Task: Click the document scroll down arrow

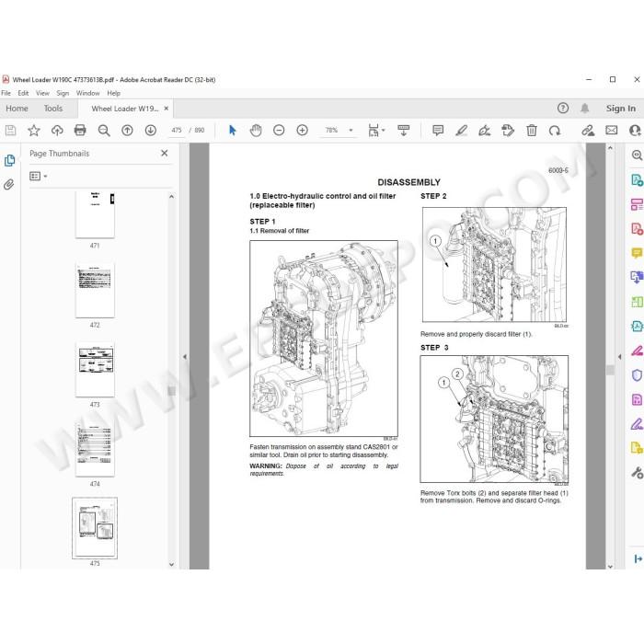Action: click(610, 566)
